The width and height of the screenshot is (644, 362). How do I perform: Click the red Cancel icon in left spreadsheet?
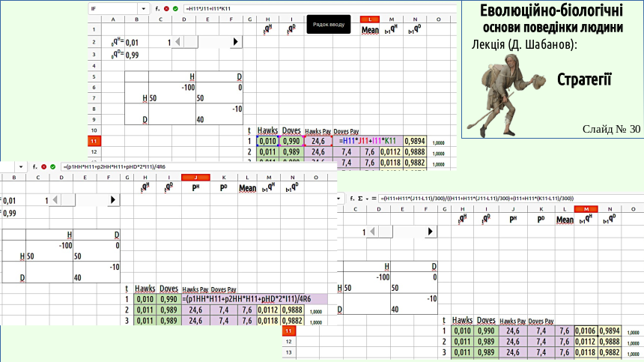(x=43, y=166)
